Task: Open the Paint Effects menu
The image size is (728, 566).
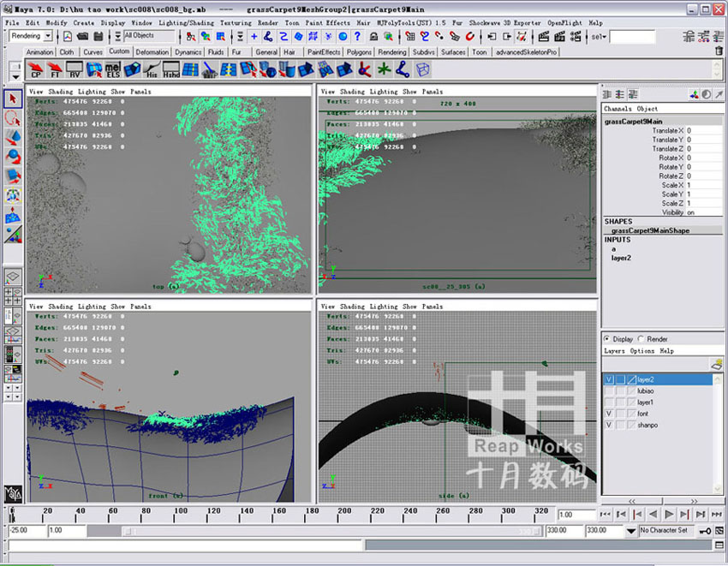Action: [328, 23]
